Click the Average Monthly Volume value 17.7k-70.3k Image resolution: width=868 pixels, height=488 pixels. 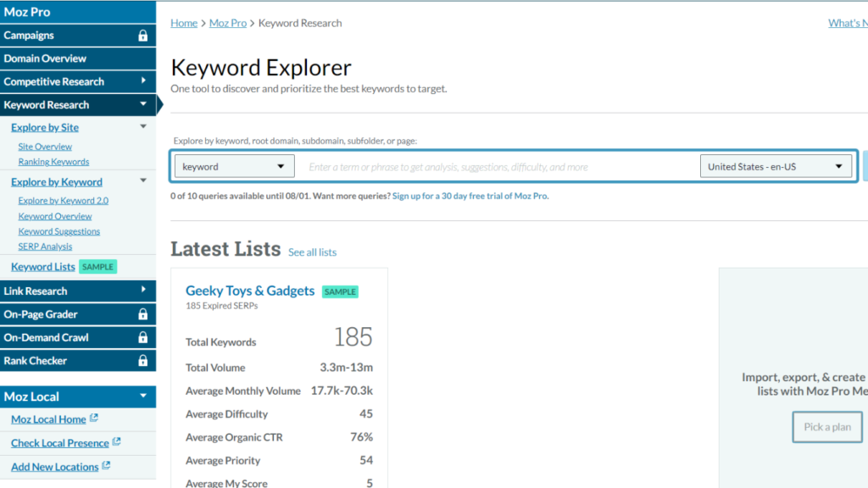coord(342,391)
